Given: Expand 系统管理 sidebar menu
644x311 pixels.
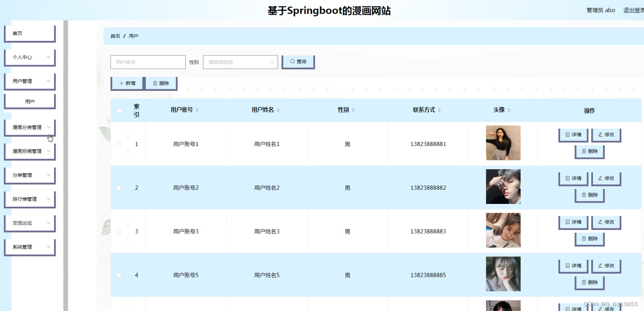Looking at the screenshot, I should point(30,247).
